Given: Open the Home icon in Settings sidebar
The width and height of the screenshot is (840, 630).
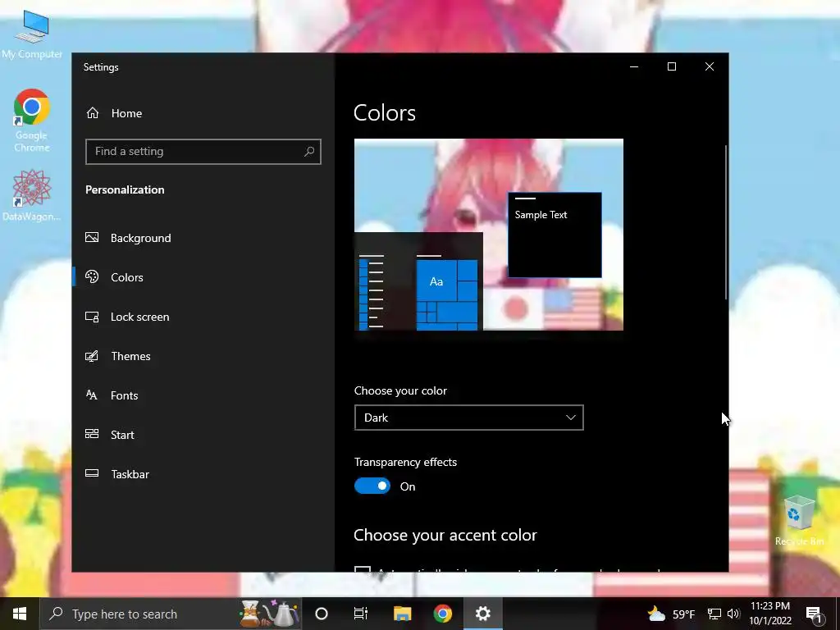Looking at the screenshot, I should click(93, 113).
